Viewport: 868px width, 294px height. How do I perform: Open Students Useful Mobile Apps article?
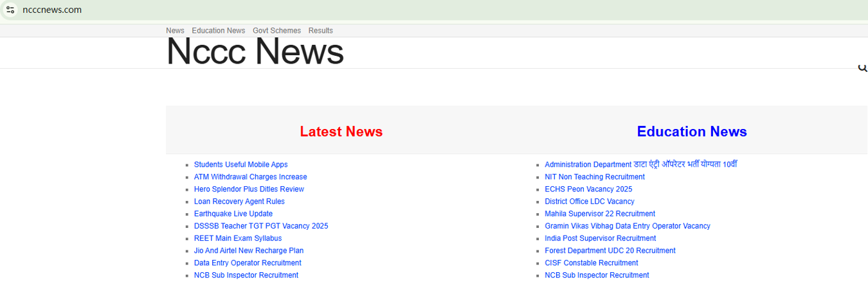pos(240,165)
